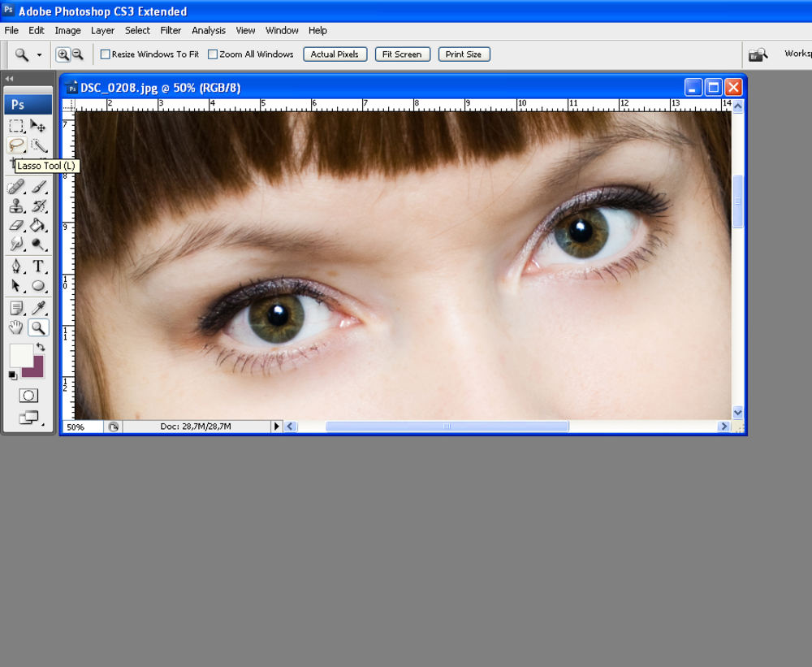Open the Filter menu
The width and height of the screenshot is (812, 667).
[171, 30]
